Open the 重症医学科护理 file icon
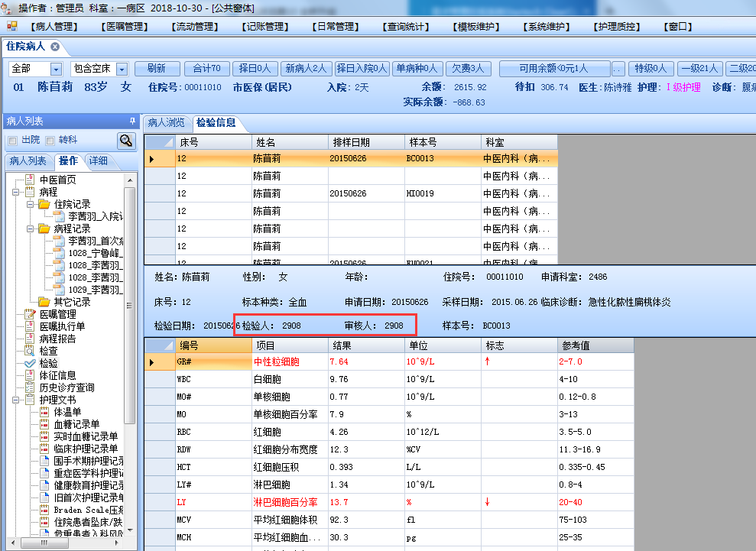Screen dimensions: 756x551 tap(44, 473)
